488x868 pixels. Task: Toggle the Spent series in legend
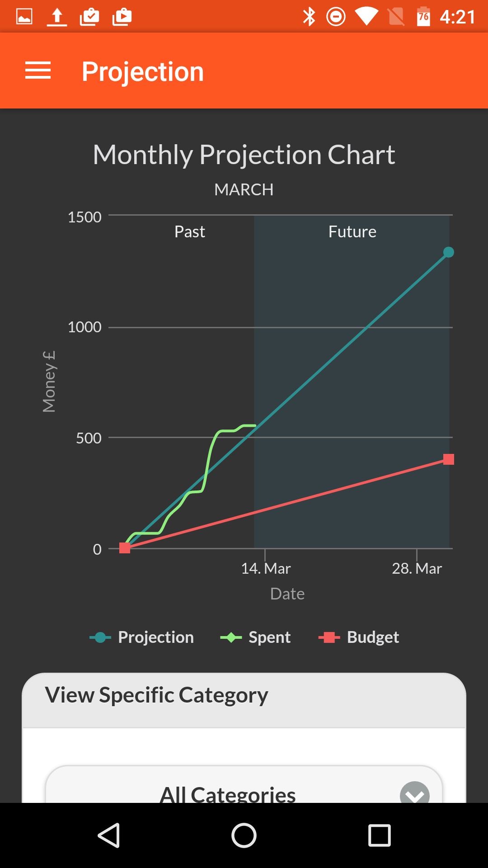(x=255, y=637)
